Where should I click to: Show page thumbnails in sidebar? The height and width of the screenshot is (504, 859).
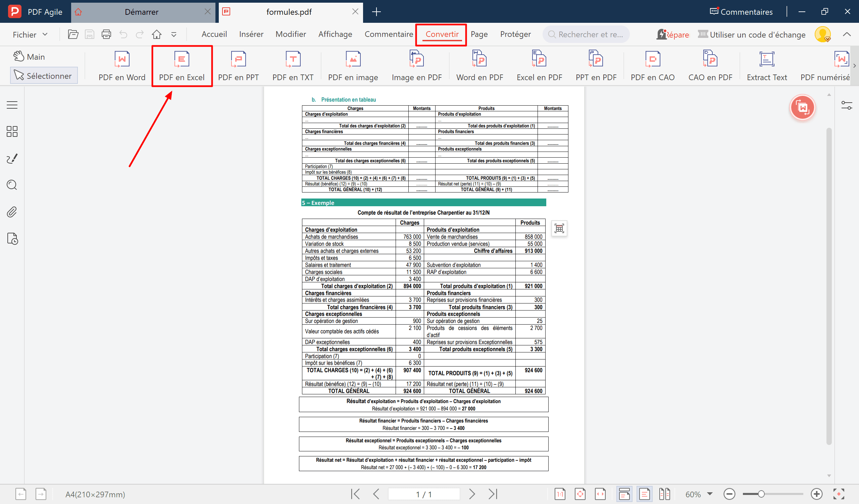point(12,131)
